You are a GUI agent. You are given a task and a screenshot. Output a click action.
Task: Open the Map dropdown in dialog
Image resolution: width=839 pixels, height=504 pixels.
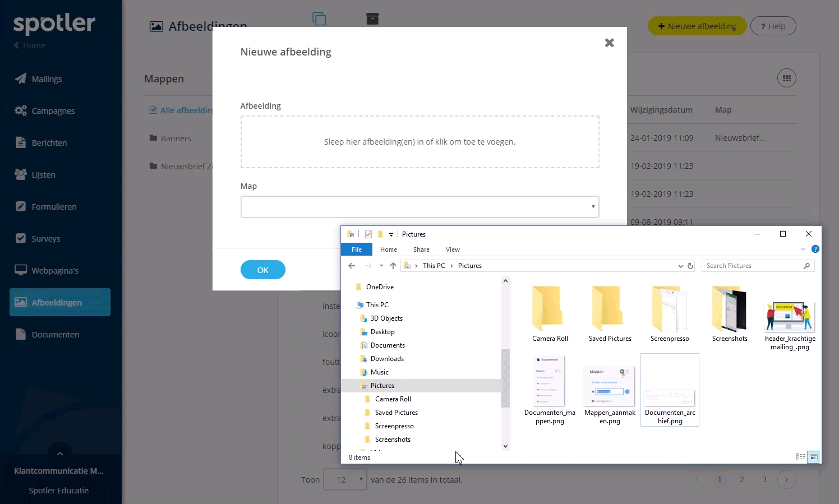419,207
